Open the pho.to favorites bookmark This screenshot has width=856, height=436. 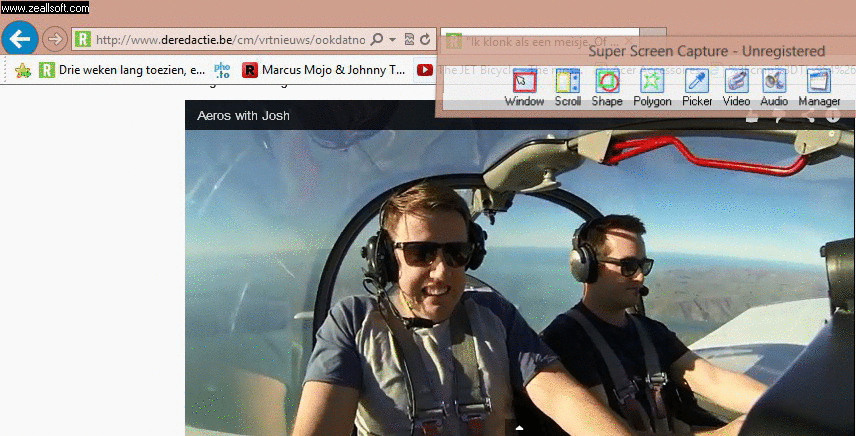click(x=223, y=70)
